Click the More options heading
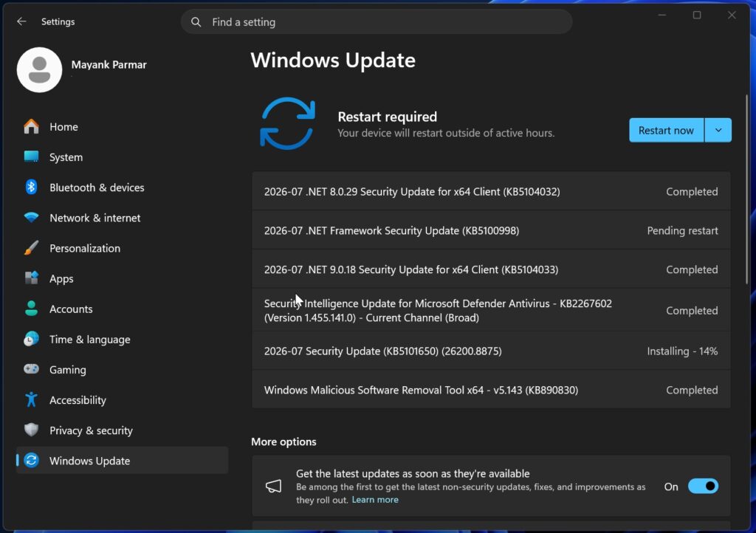The image size is (756, 533). [x=283, y=441]
